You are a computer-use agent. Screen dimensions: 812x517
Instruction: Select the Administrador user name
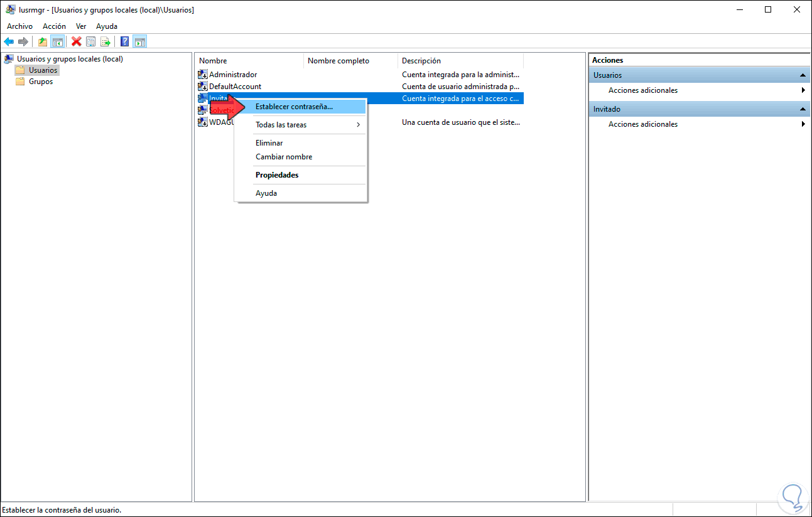pos(233,75)
